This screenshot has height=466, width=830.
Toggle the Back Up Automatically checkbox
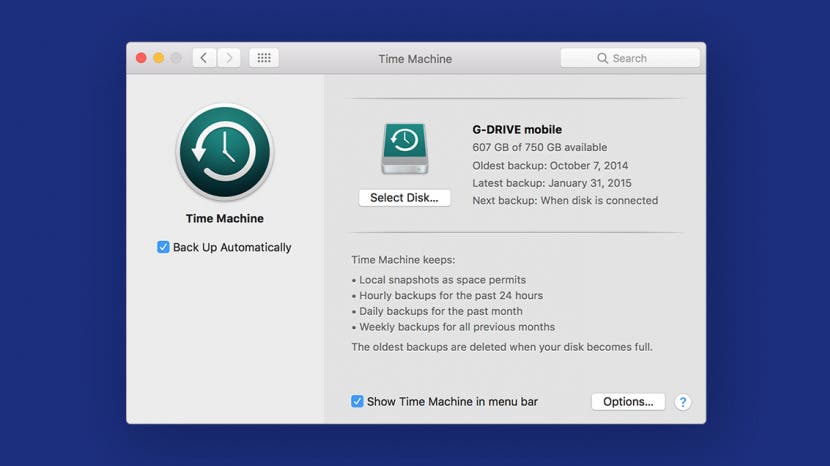163,247
